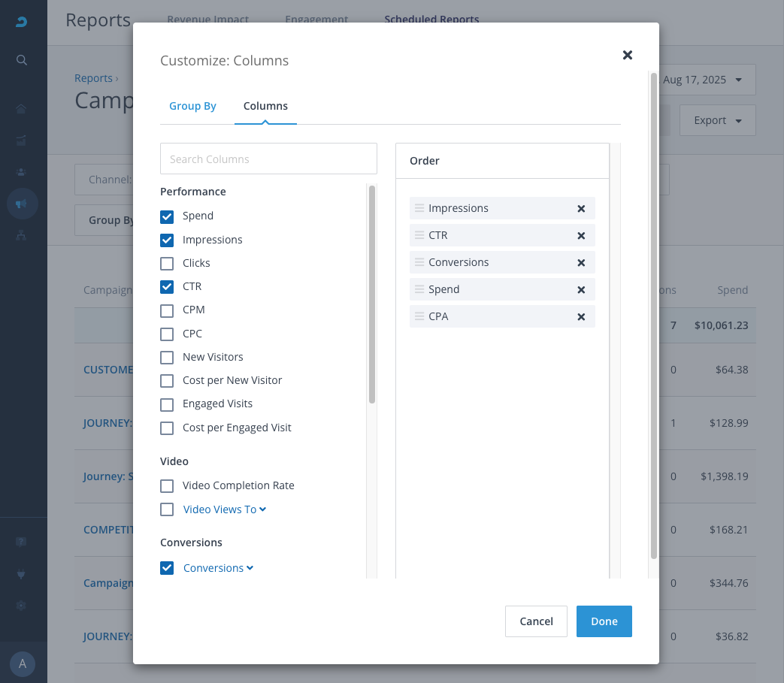Remove Conversions from the Order list
Image resolution: width=784 pixels, height=683 pixels.
click(x=581, y=263)
